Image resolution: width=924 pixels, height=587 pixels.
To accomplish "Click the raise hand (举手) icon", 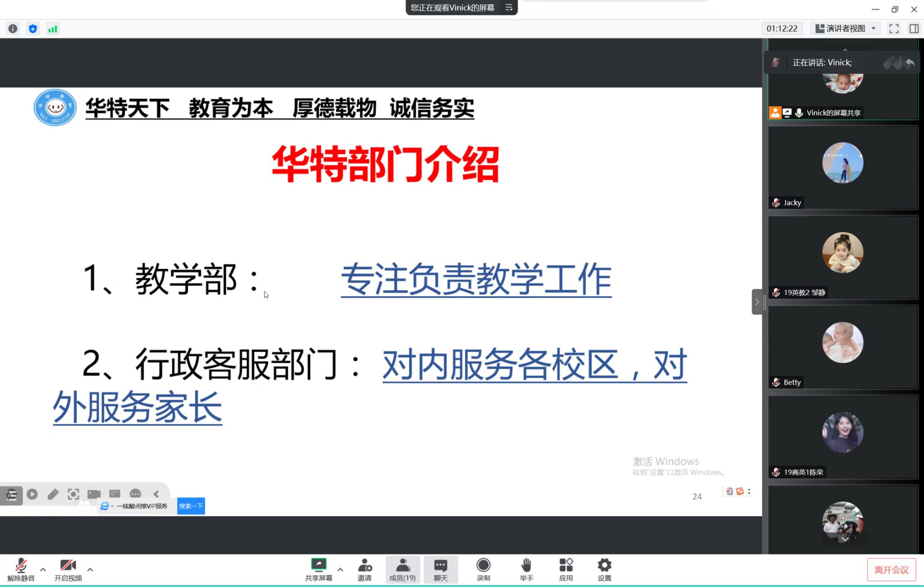I will pyautogui.click(x=526, y=569).
